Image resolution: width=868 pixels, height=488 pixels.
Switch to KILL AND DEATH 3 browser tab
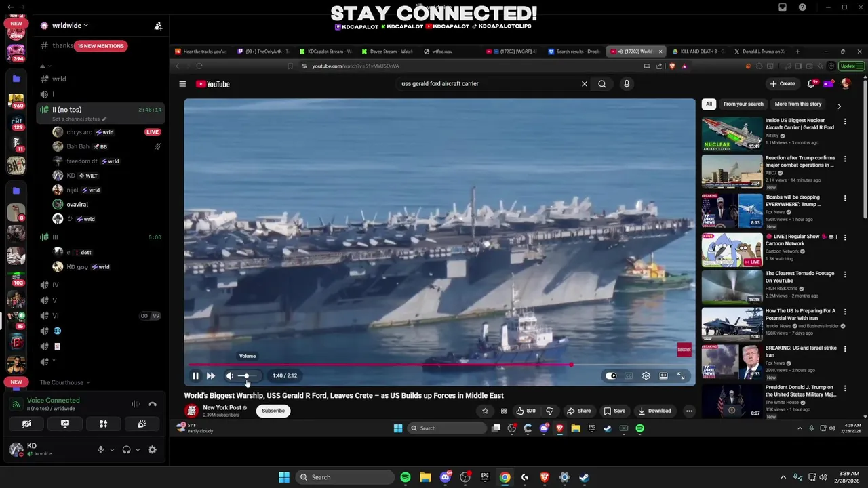click(x=698, y=52)
